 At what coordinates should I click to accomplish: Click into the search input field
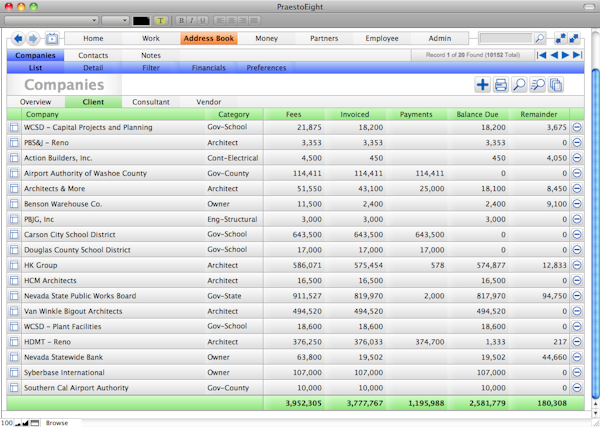[x=506, y=38]
